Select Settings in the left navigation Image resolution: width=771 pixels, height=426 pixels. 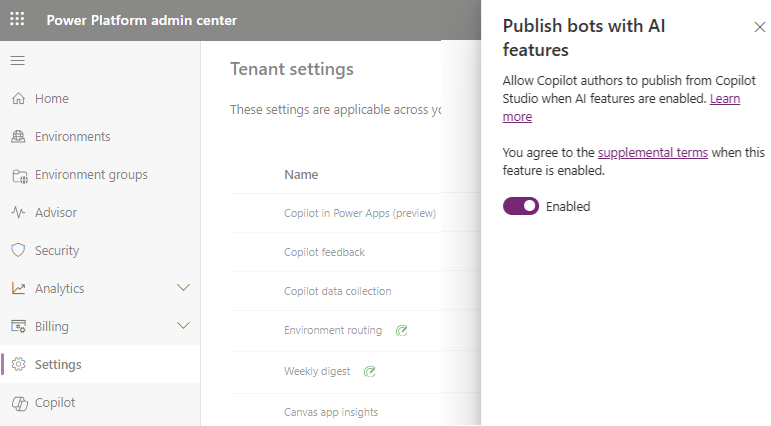tap(58, 365)
